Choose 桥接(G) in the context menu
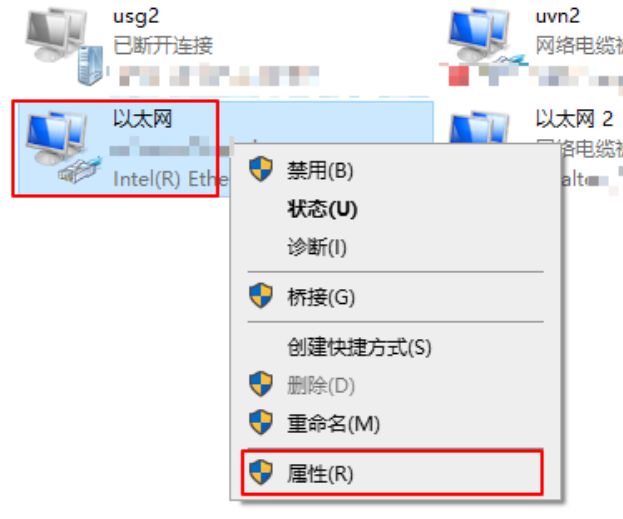The height and width of the screenshot is (519, 623). [321, 297]
